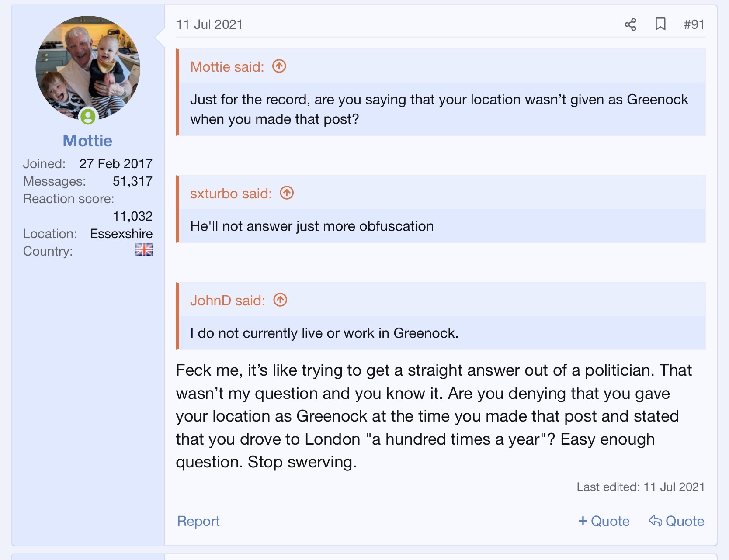Jump to sxturbo's quoted post arrow

coord(287,193)
